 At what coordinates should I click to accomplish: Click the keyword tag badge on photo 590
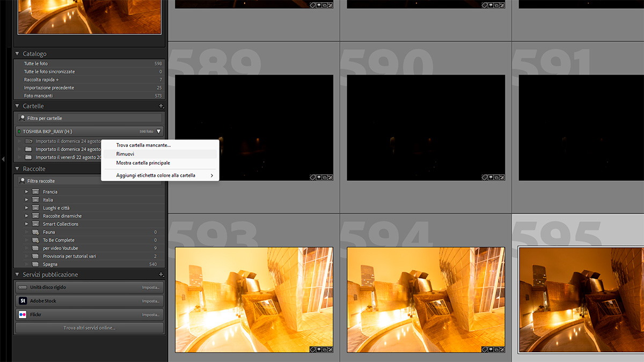tap(484, 177)
